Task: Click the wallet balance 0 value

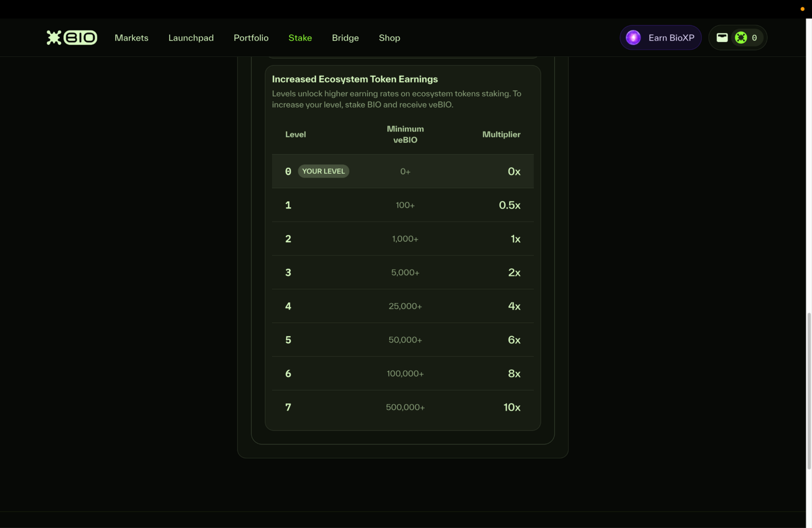Action: [x=754, y=38]
